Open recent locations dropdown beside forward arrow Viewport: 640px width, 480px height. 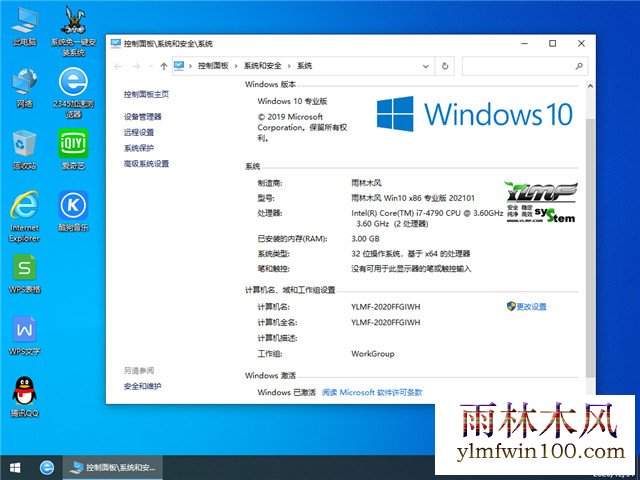pos(151,66)
